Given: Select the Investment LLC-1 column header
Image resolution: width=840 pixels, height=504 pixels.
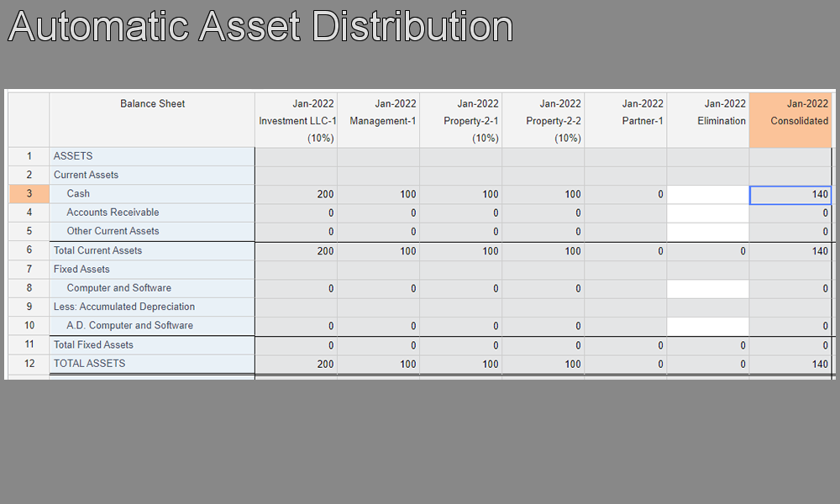Looking at the screenshot, I should pyautogui.click(x=297, y=120).
